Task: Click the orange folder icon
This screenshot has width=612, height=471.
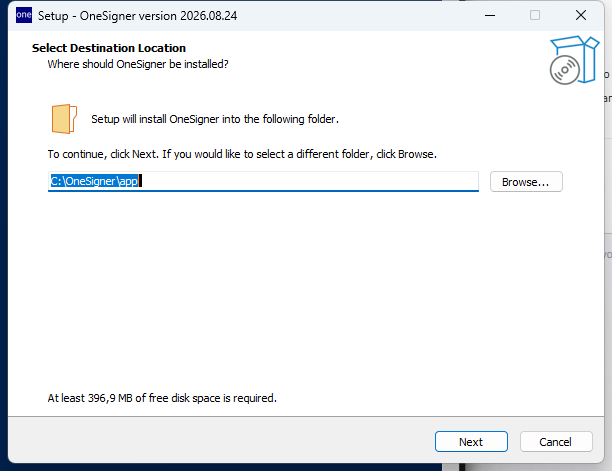Action: coord(64,119)
